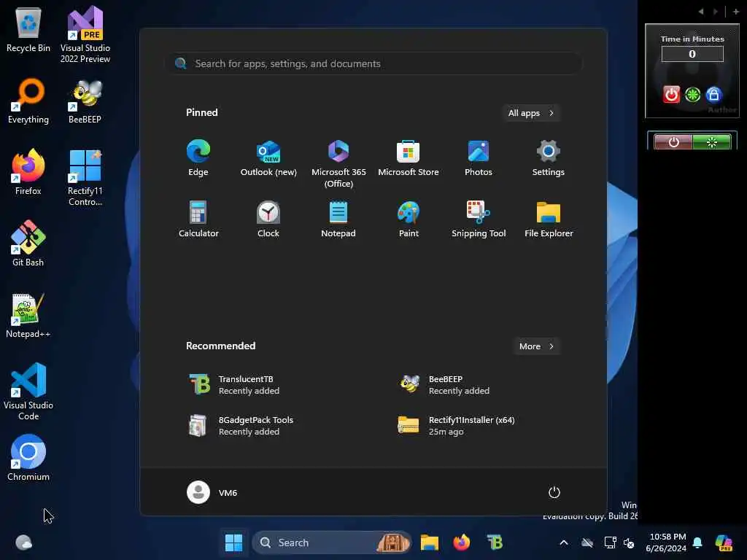This screenshot has height=560, width=747.
Task: Click the blue lock gadget button
Action: click(x=713, y=94)
